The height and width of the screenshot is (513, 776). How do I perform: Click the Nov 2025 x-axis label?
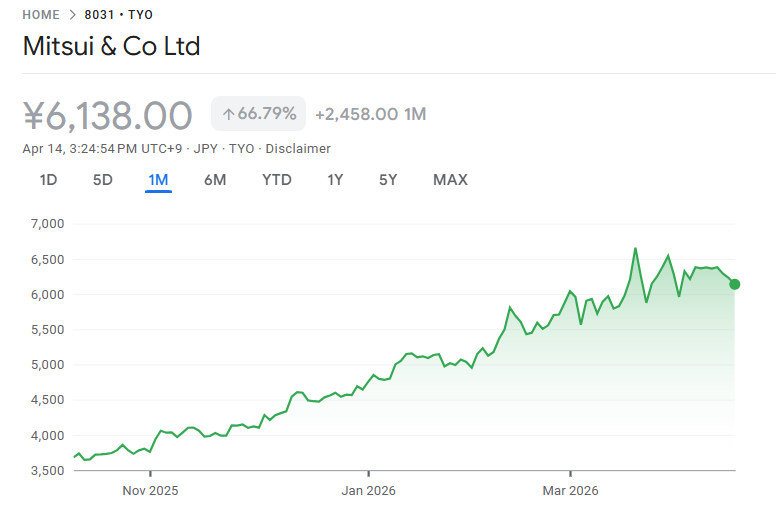point(149,491)
